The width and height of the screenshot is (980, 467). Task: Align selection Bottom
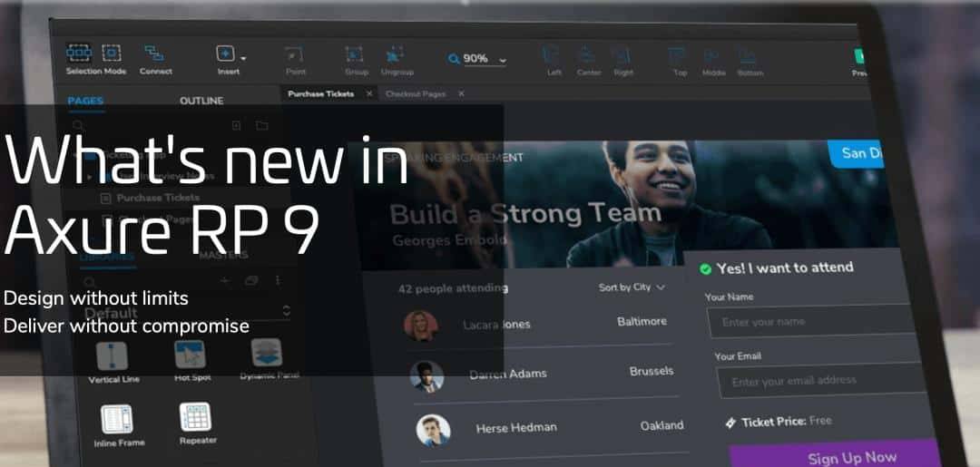748,56
